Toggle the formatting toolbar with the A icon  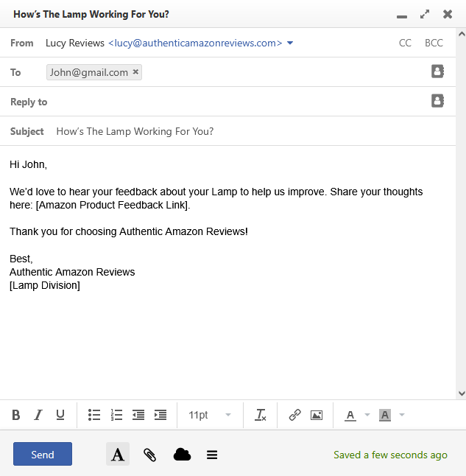[x=118, y=454]
